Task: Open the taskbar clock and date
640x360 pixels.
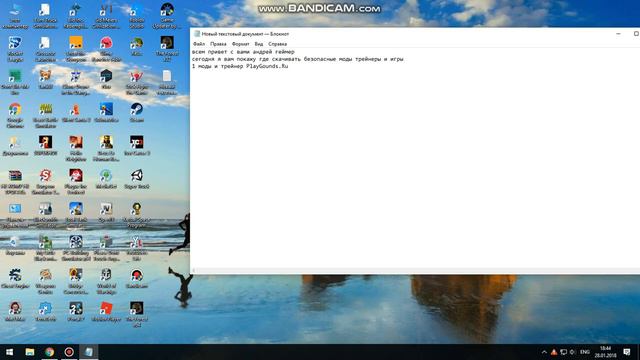Action: (605, 352)
